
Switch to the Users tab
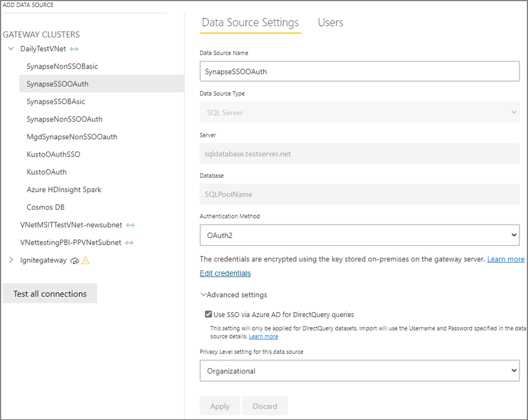[x=330, y=23]
